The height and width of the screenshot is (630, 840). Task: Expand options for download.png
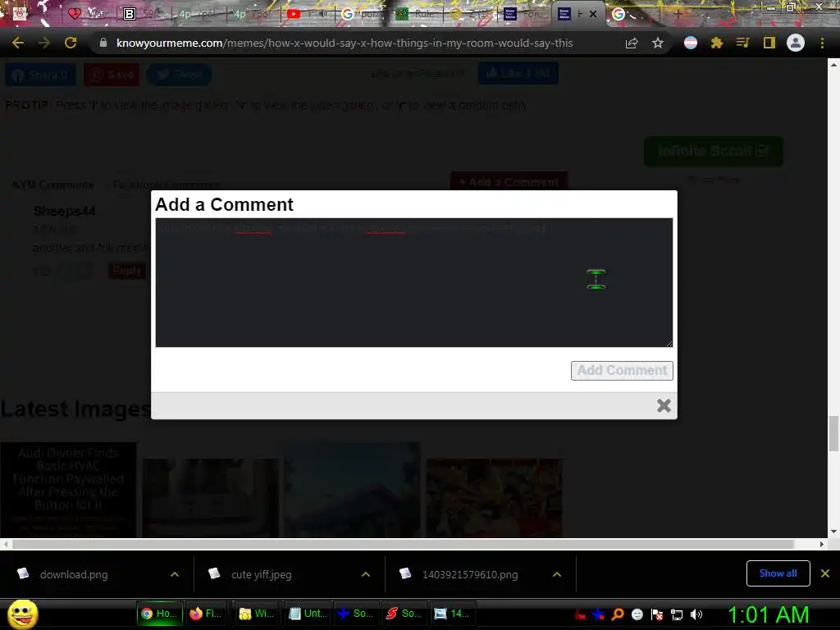tap(175, 574)
